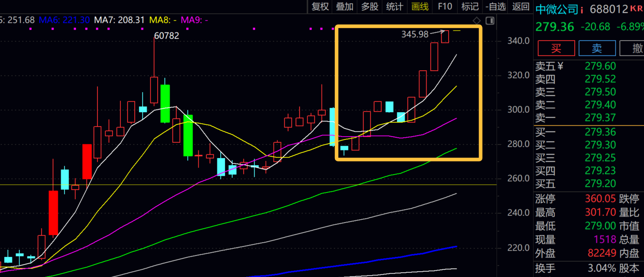Click the blue MA6 indicator label

(64, 20)
